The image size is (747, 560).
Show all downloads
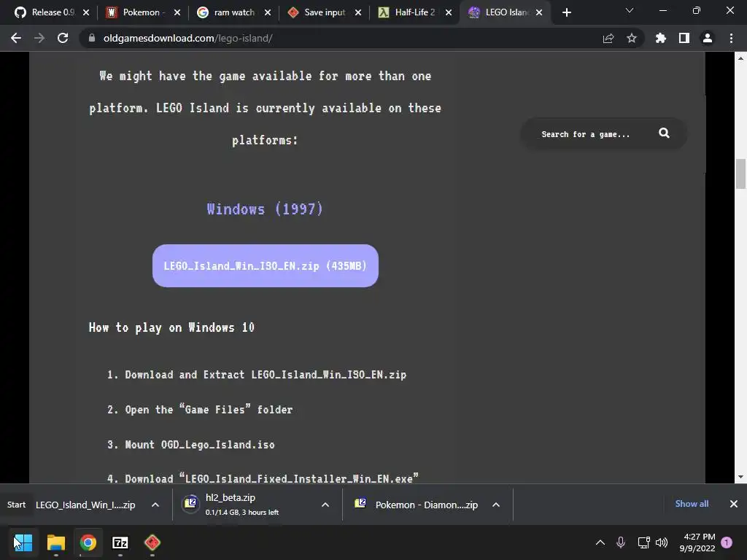tap(692, 504)
